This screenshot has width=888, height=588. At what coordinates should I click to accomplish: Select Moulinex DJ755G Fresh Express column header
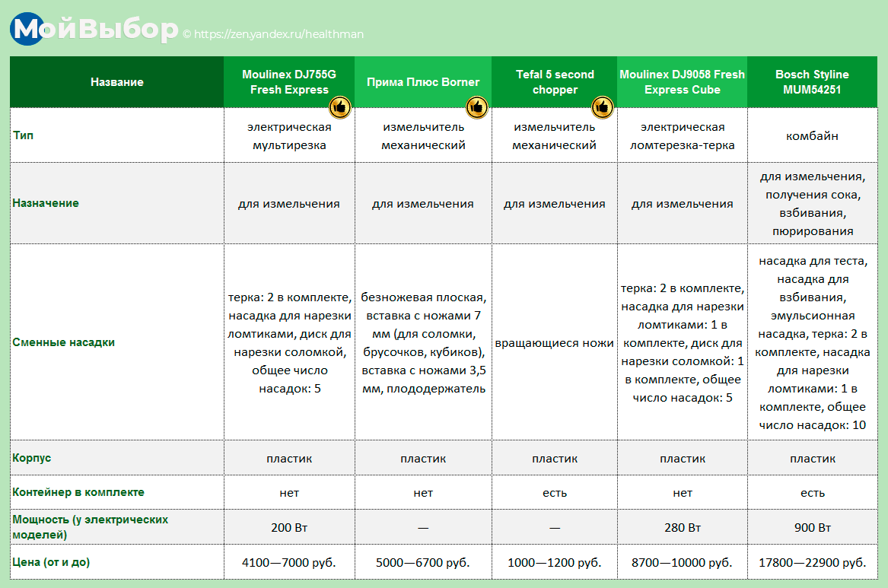coord(289,82)
